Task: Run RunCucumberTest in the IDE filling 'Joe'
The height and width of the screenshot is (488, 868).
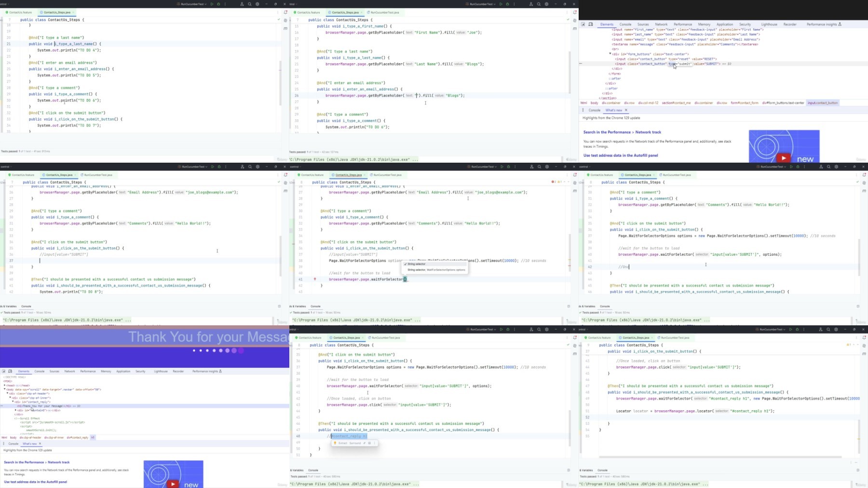Action: click(x=501, y=4)
